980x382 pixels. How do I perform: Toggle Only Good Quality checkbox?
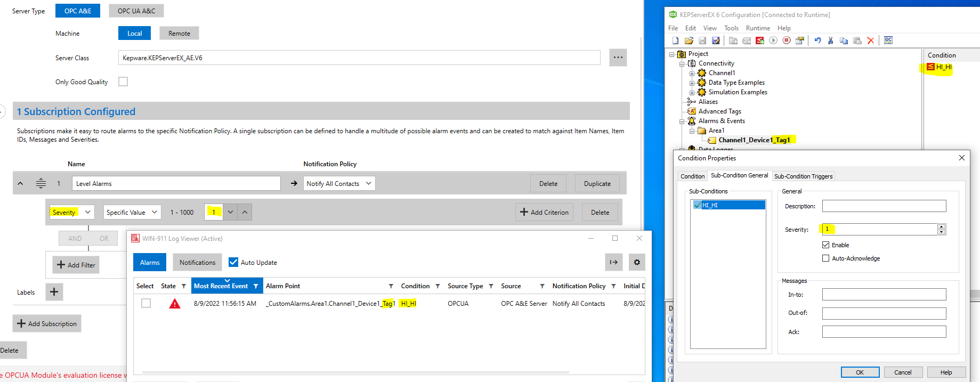[x=123, y=82]
